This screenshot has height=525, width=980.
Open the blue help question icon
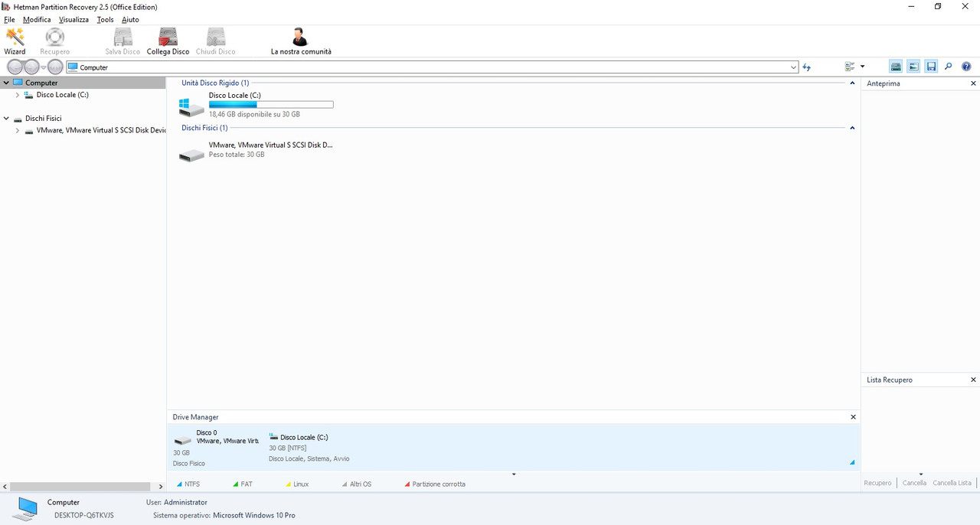click(x=966, y=67)
